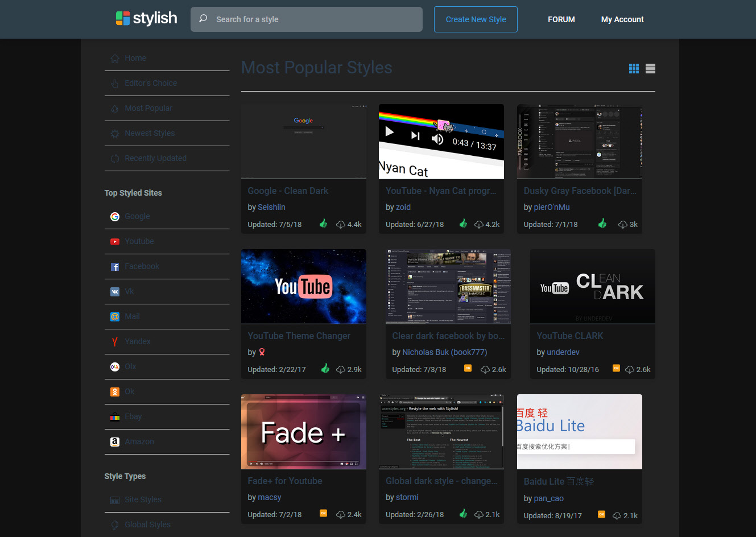
Task: Click OK rating badge on YouTube CLARK
Action: click(x=616, y=368)
